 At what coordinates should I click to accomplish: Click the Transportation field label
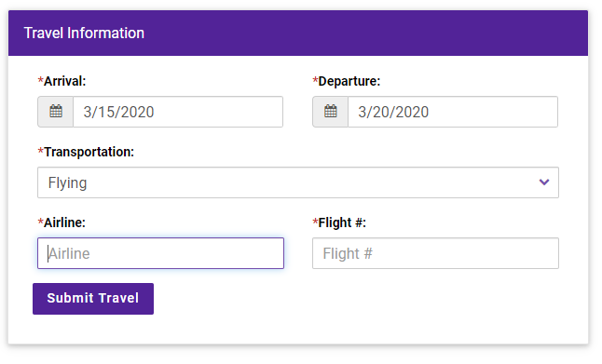coord(89,152)
